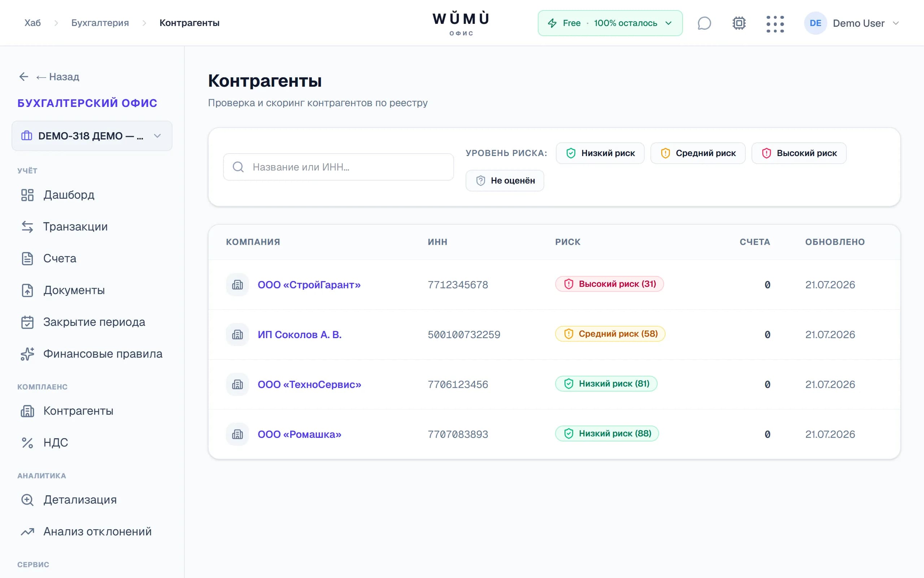Click the Финансовые правила sparkle icon
The width and height of the screenshot is (924, 578).
click(x=27, y=354)
